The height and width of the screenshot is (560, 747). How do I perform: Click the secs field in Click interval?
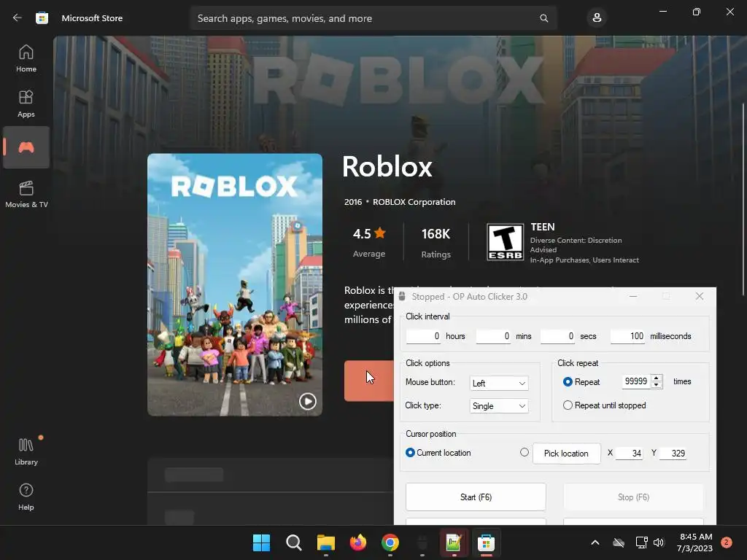(x=557, y=336)
